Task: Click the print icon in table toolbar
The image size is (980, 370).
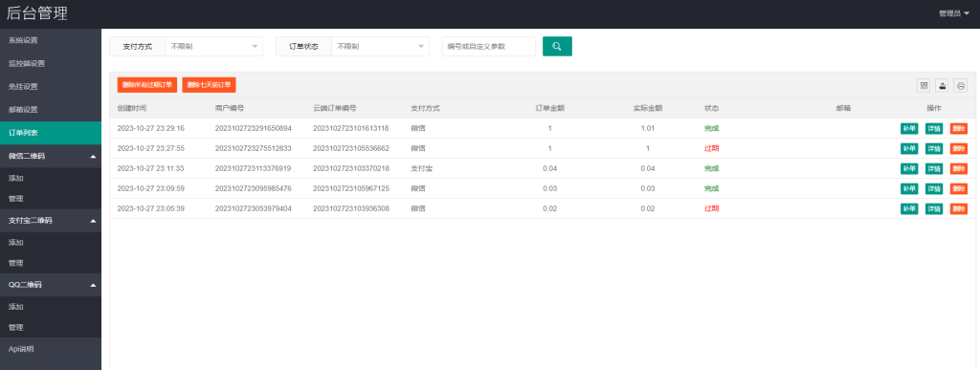Action: 961,85
